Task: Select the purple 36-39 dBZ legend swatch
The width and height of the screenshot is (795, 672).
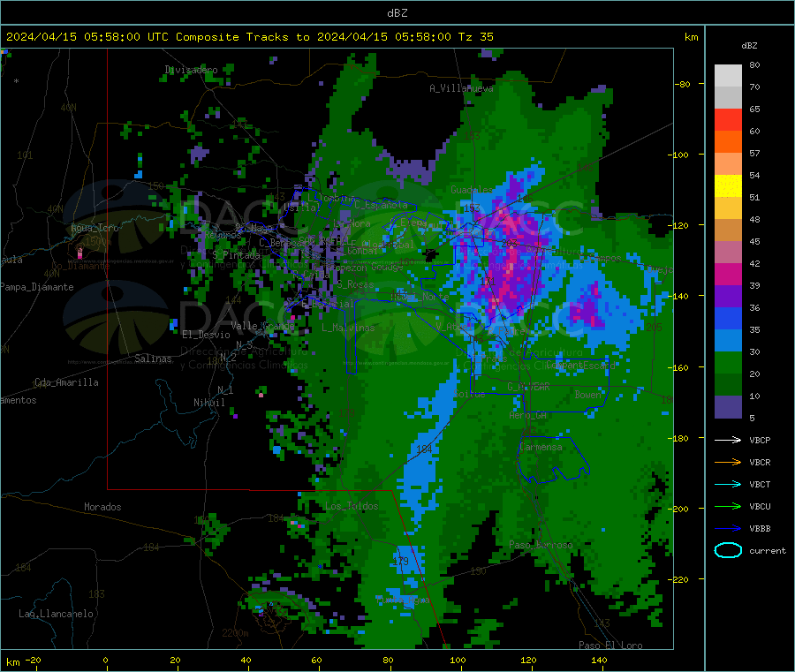Action: 728,297
